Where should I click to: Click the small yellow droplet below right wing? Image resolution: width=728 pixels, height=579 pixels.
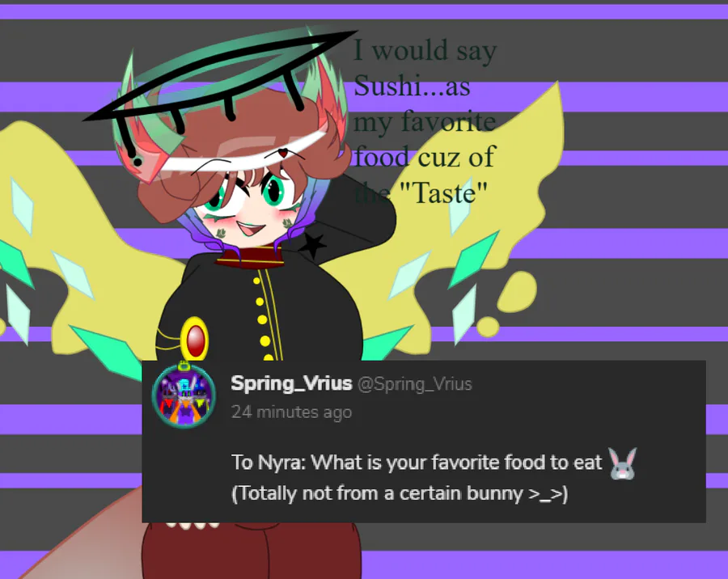click(488, 326)
